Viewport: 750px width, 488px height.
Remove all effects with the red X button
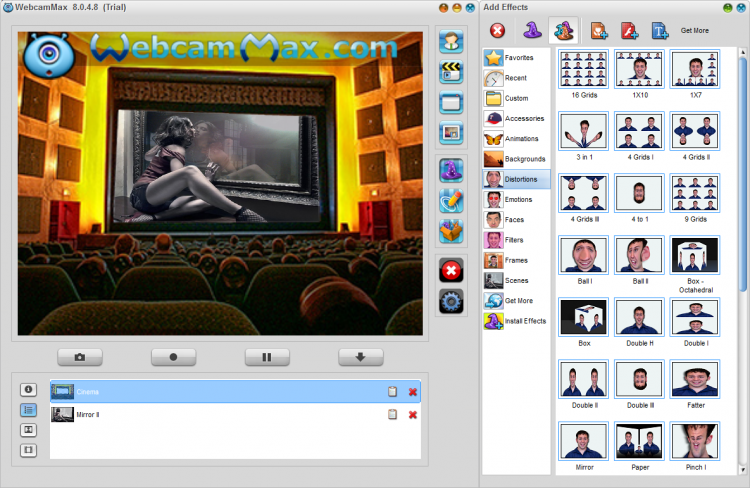pyautogui.click(x=451, y=271)
